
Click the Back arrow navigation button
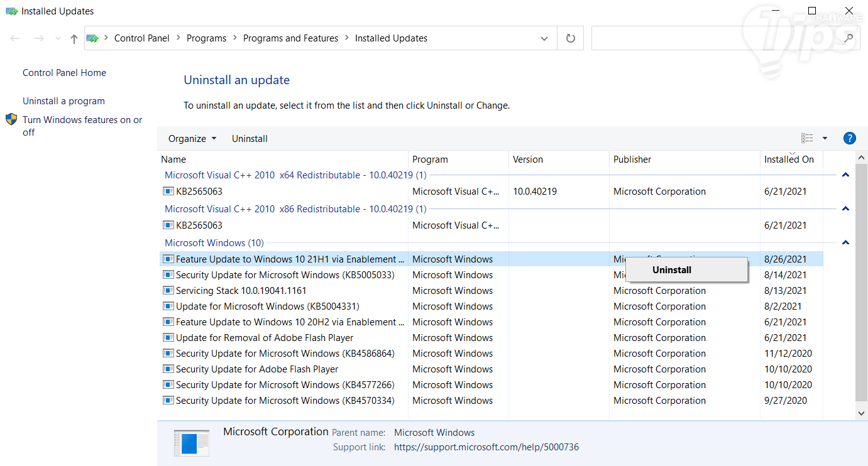pos(16,39)
